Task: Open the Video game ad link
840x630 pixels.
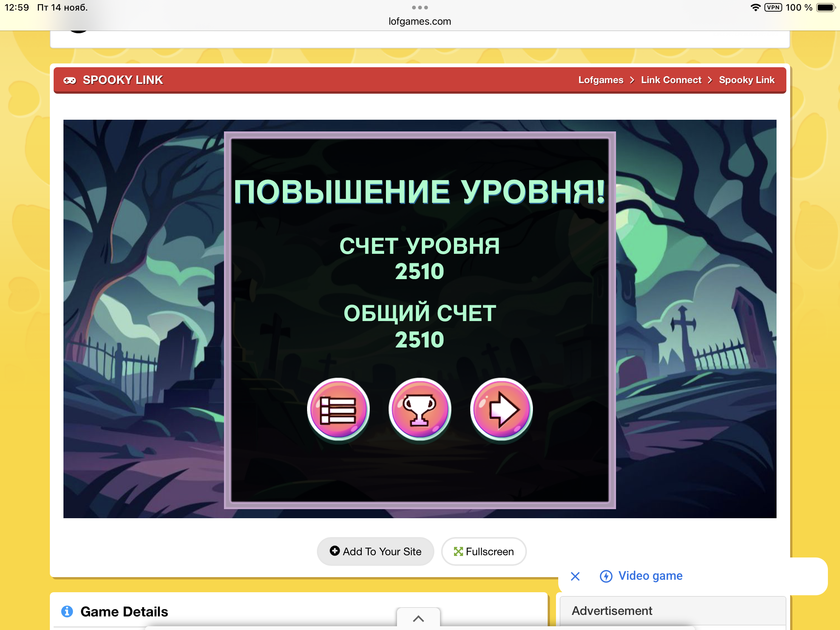Action: [x=650, y=576]
